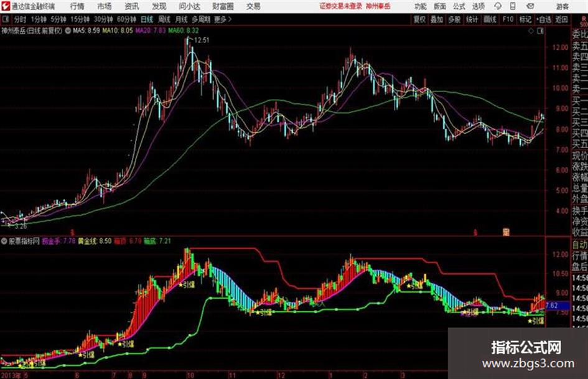This screenshot has width=588, height=379.
Task: Click the 返回 back button
Action: (561, 19)
